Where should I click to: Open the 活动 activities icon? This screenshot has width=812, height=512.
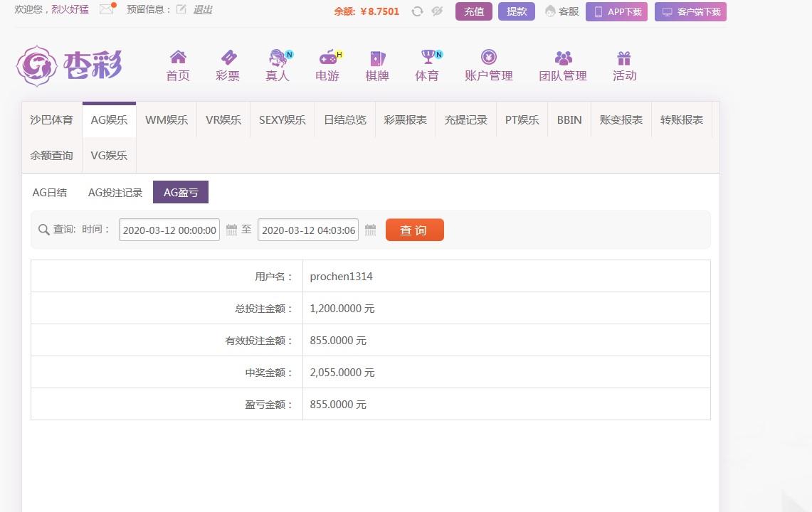click(x=624, y=65)
